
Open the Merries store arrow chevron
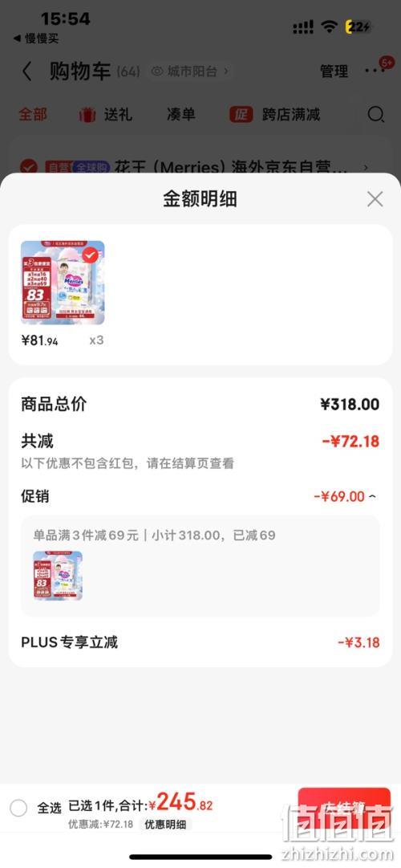366,167
